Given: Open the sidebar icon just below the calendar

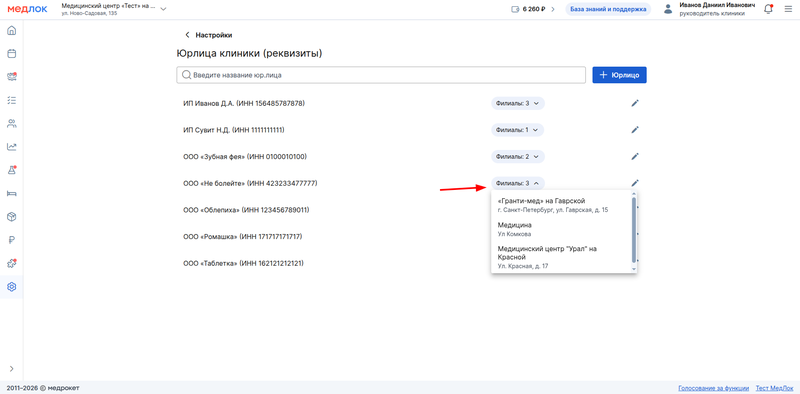Looking at the screenshot, I should pos(11,77).
